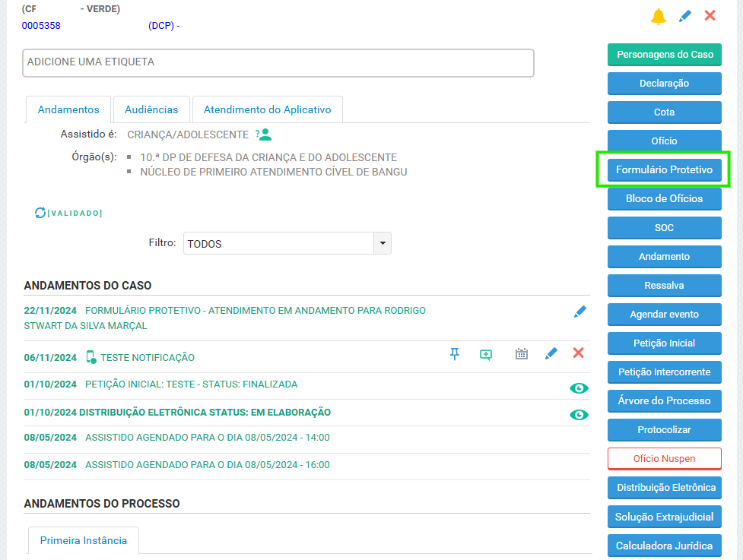
Task: Click the pencil edit icon beside the bell
Action: 685,16
